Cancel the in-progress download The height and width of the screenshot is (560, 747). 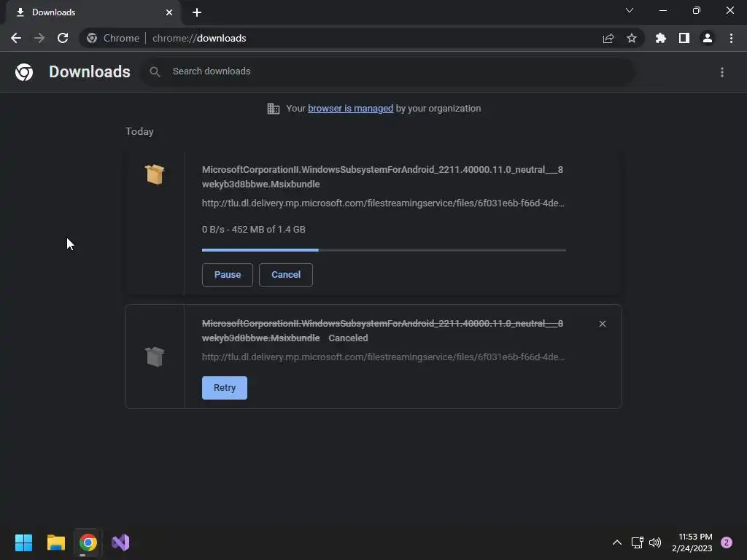point(286,275)
